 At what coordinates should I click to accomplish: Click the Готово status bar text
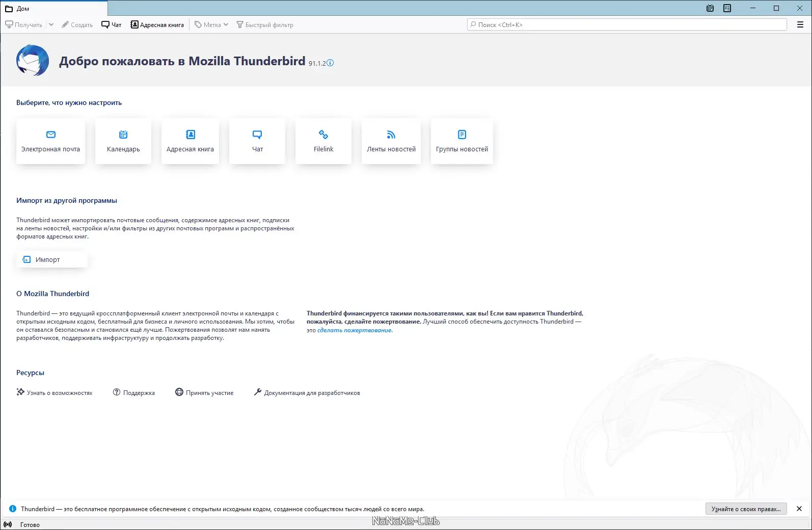30,524
